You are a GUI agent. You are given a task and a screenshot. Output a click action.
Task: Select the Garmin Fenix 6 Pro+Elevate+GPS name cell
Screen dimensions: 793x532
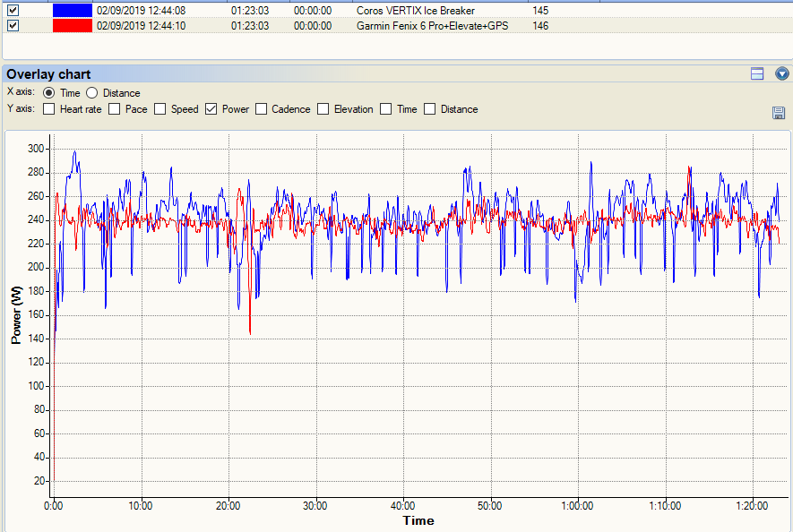[433, 26]
